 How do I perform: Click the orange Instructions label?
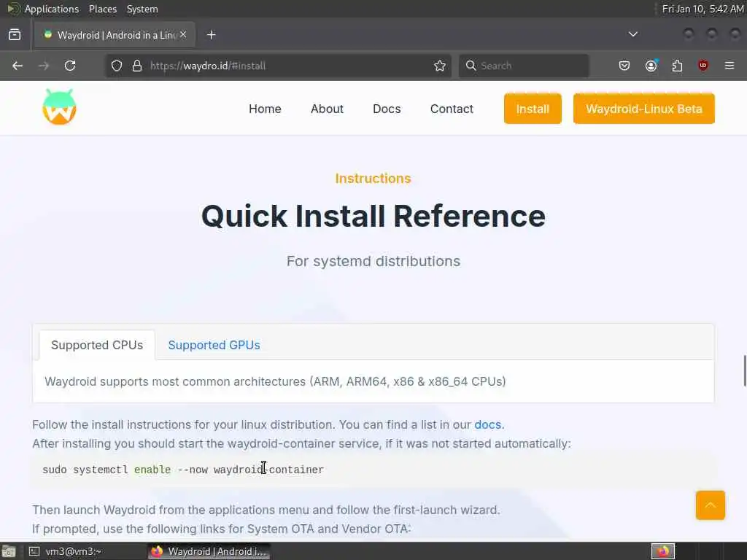373,179
